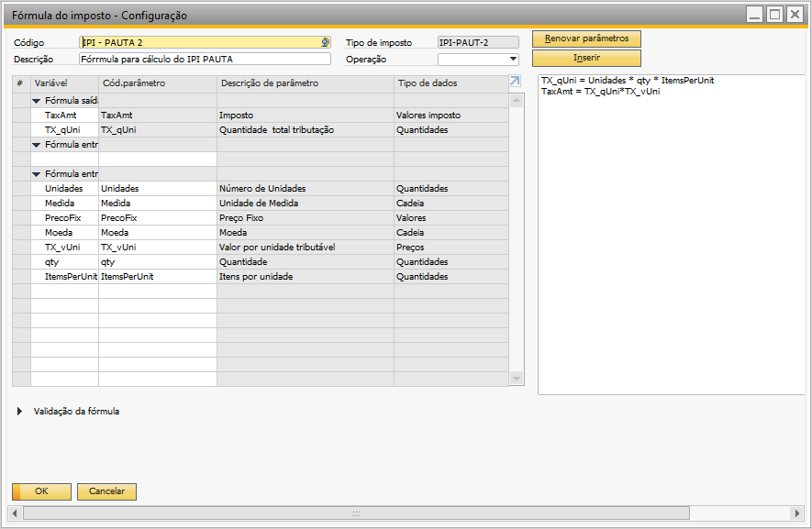This screenshot has width=812, height=529.
Task: Select the Imposto description cell
Action: (x=306, y=116)
